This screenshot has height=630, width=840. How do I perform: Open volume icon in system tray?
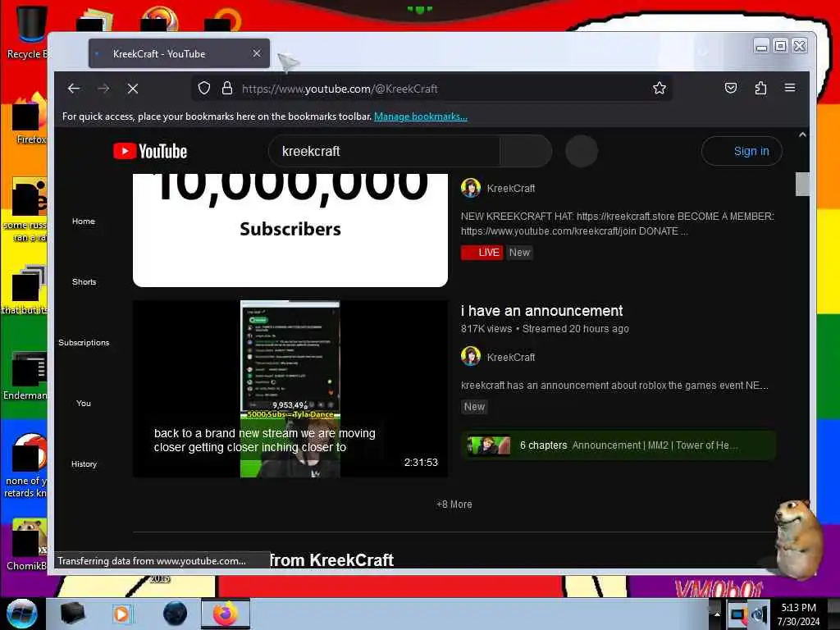[x=759, y=614]
